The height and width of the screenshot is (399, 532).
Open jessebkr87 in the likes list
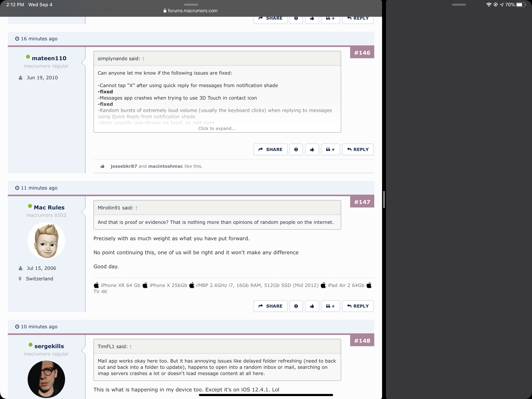pyautogui.click(x=124, y=166)
